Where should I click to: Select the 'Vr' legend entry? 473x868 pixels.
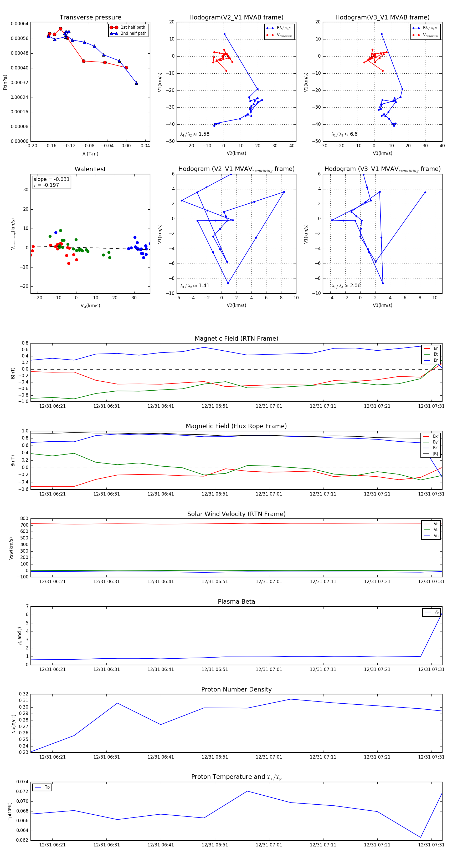click(x=431, y=524)
